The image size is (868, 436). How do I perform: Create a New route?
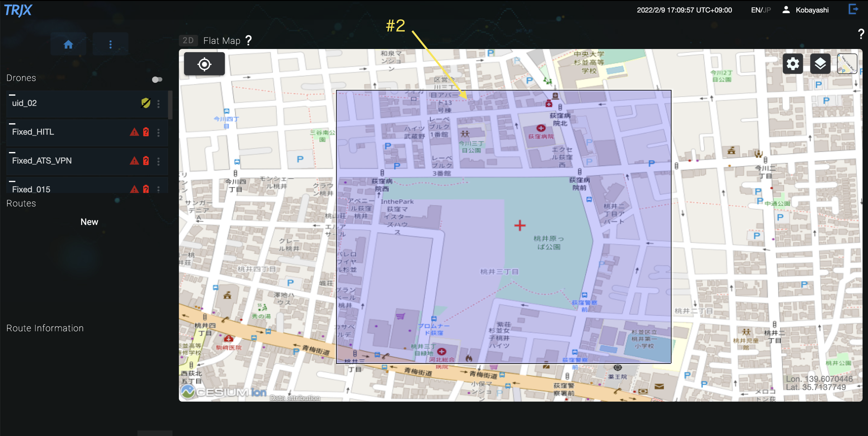click(89, 222)
